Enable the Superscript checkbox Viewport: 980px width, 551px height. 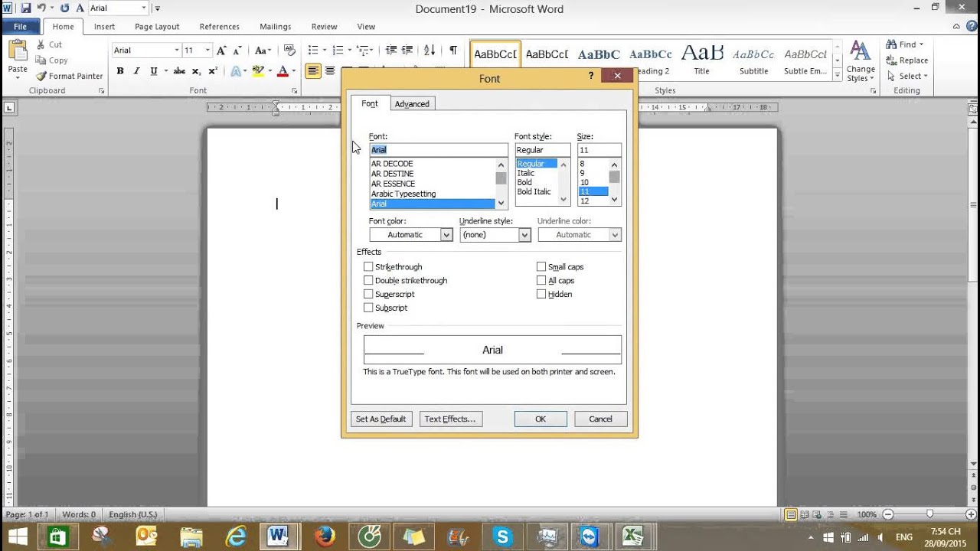(x=368, y=294)
